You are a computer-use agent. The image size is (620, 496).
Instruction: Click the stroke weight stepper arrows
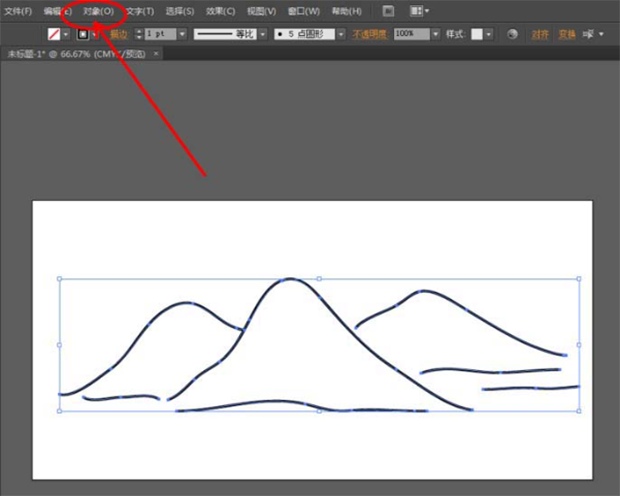coord(138,34)
